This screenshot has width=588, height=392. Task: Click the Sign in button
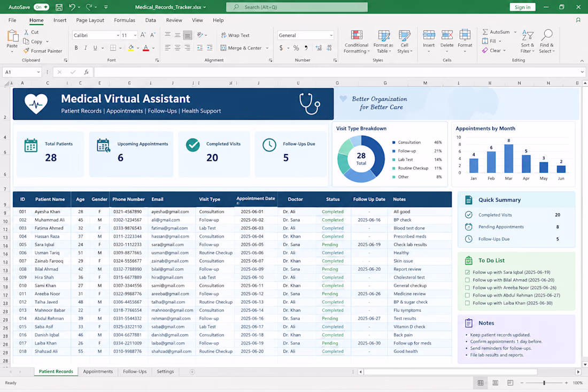click(522, 7)
